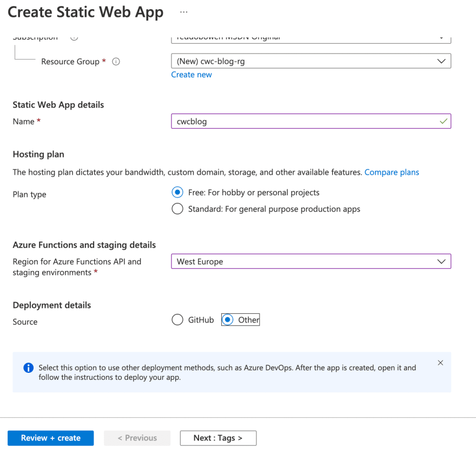Click the Create new resource group link

(x=191, y=75)
